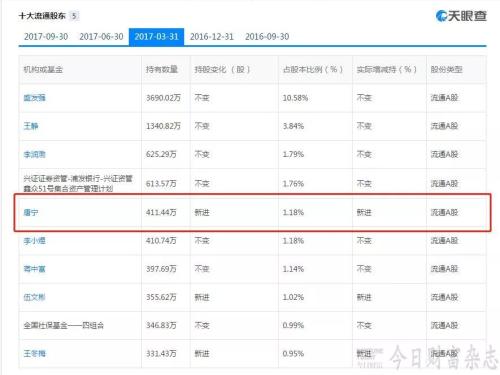The width and height of the screenshot is (500, 375).
Task: Click the count badge beside 十大流通股东
Action: (74, 16)
